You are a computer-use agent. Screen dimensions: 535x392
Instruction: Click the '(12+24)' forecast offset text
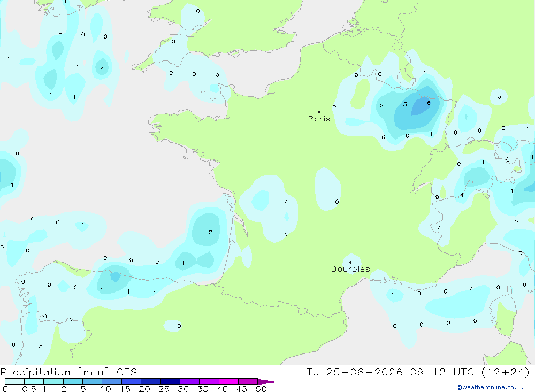506,372
